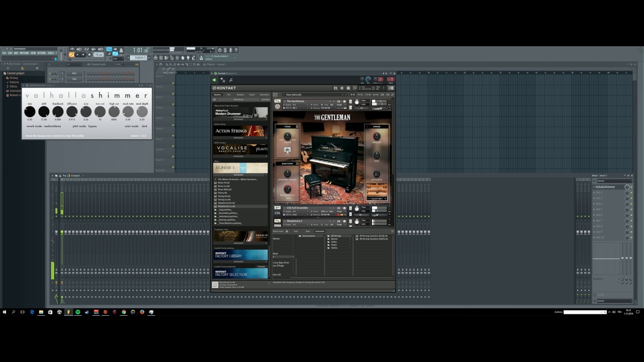
Task: Click the tempo display showing 130
Action: click(x=99, y=54)
